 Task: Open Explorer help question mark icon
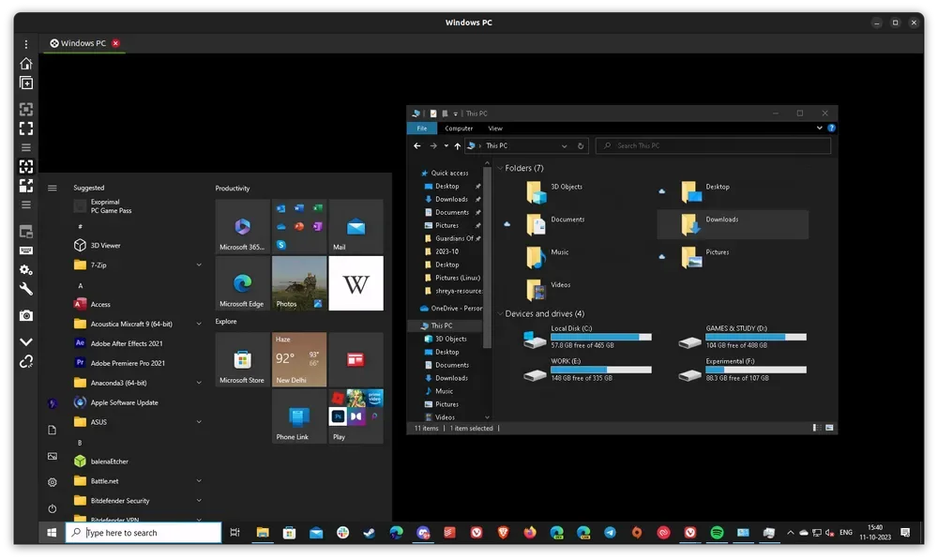click(831, 128)
